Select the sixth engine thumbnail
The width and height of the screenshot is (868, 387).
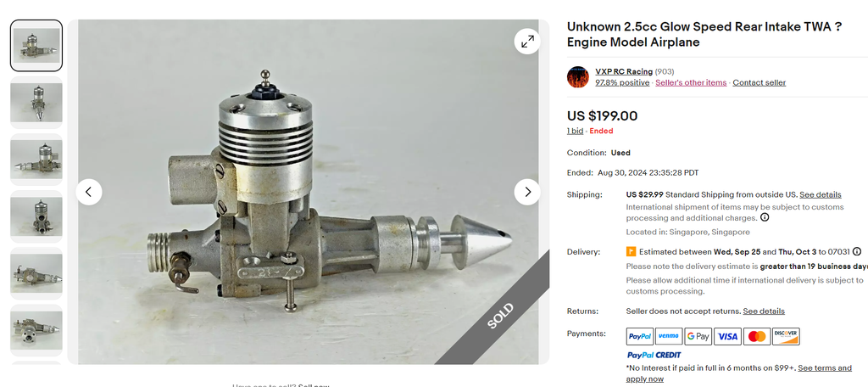click(36, 330)
